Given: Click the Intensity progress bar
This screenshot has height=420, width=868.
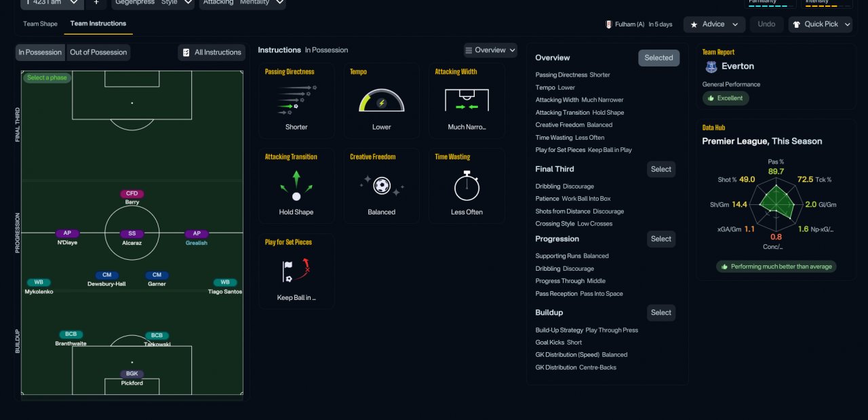Looking at the screenshot, I should [x=828, y=5].
